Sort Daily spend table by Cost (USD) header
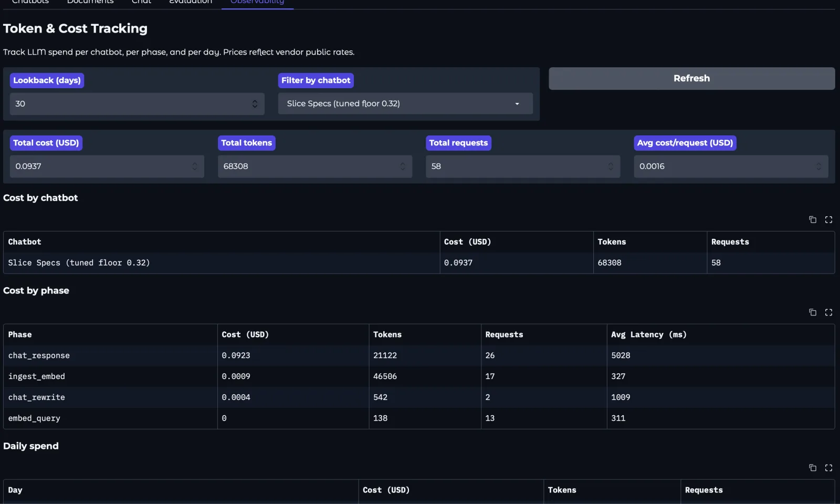840x504 pixels. pos(451,490)
